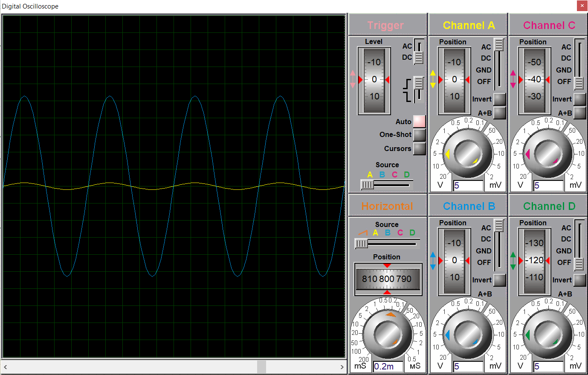Click Channel B coupling mode slider
Viewport: 588px width, 375px height.
pyautogui.click(x=499, y=245)
